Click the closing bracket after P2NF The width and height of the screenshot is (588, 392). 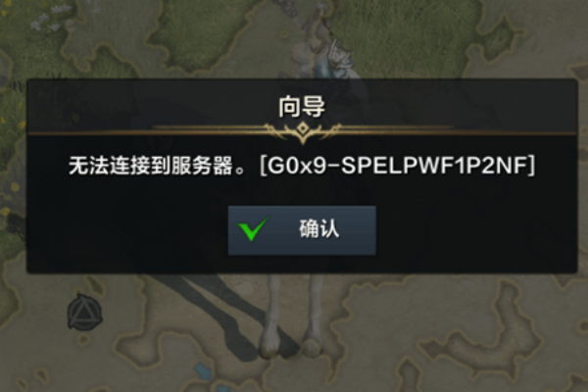click(x=531, y=166)
